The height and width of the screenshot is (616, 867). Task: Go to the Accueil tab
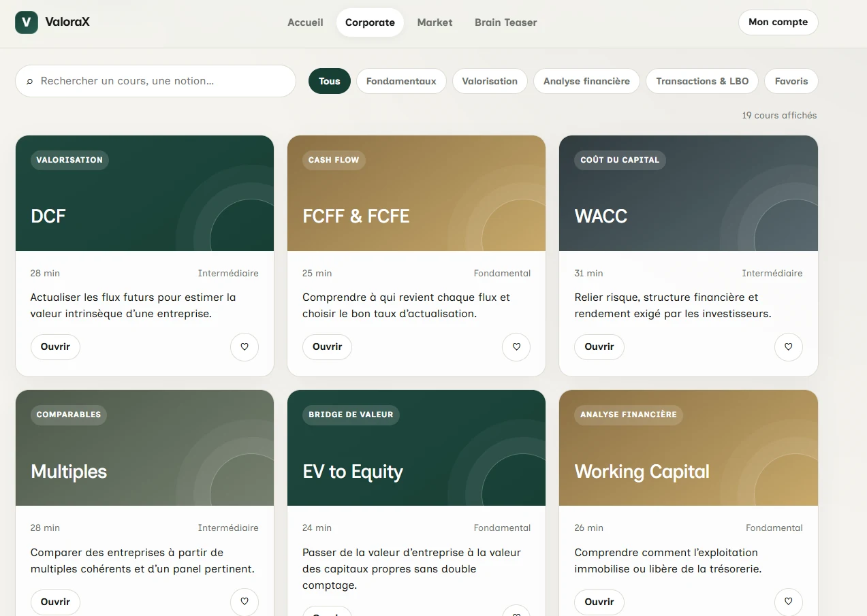pos(305,22)
